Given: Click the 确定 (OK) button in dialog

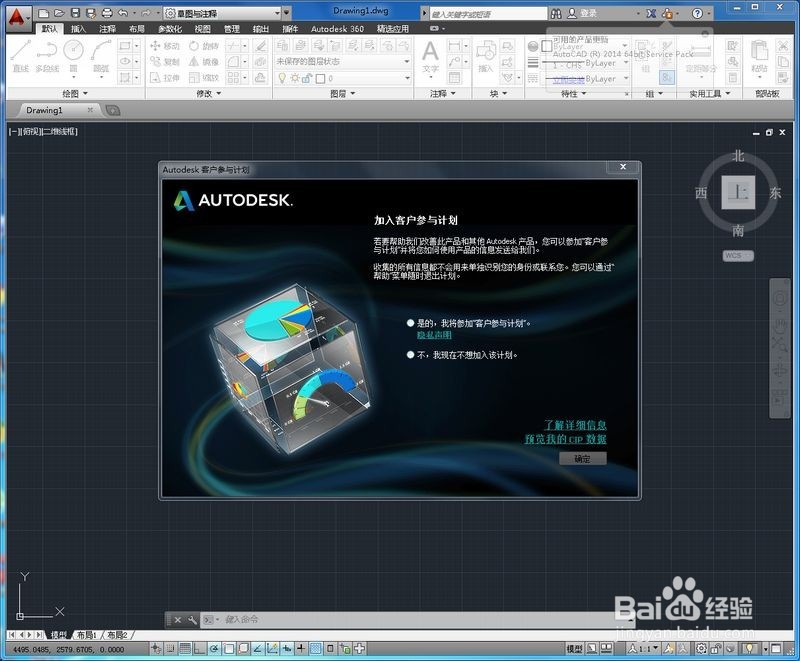Looking at the screenshot, I should coord(583,459).
